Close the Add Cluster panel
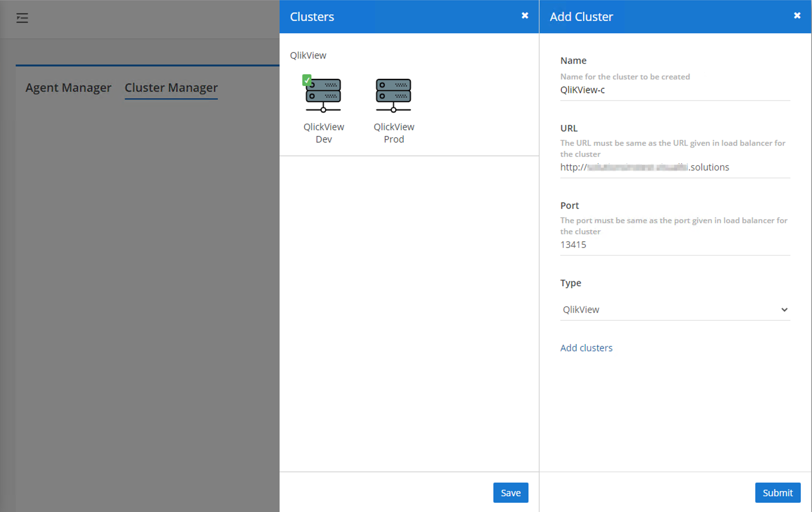The image size is (812, 512). coord(797,16)
